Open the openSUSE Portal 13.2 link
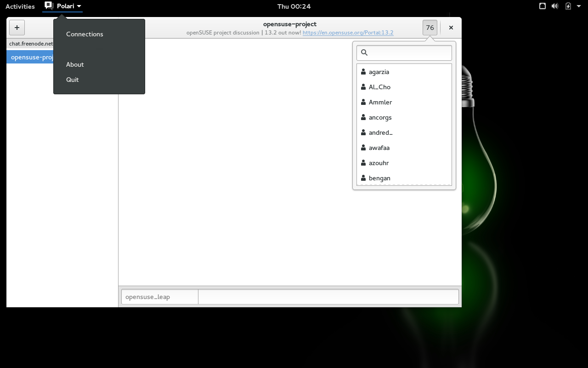 [348, 33]
